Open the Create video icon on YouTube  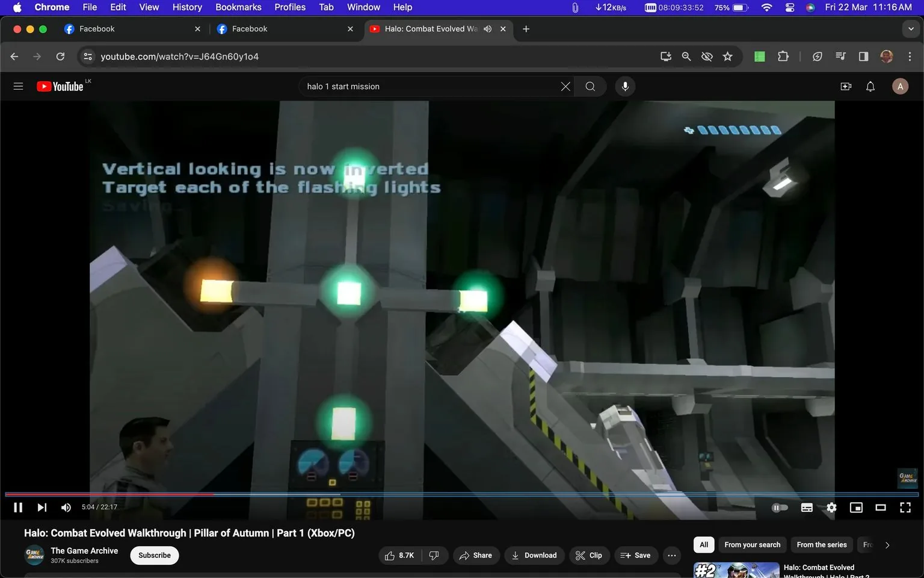[846, 86]
